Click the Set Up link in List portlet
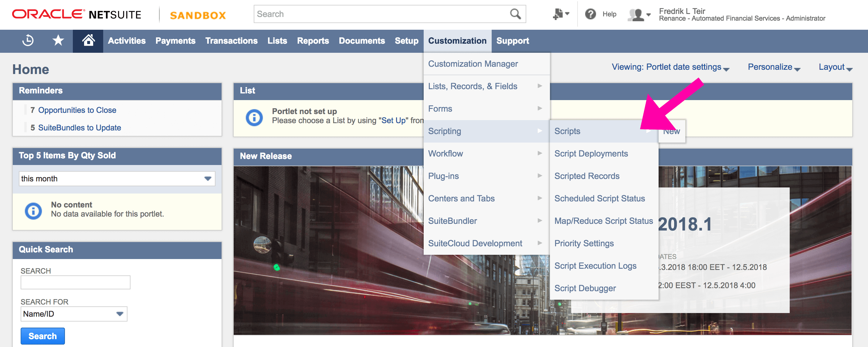Image resolution: width=868 pixels, height=347 pixels. pos(393,121)
